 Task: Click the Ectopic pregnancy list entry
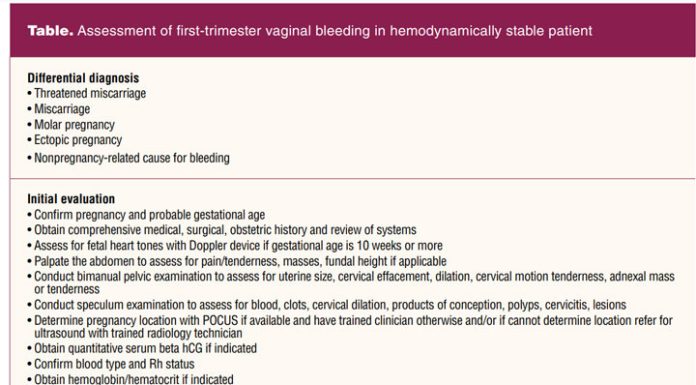[x=75, y=140]
